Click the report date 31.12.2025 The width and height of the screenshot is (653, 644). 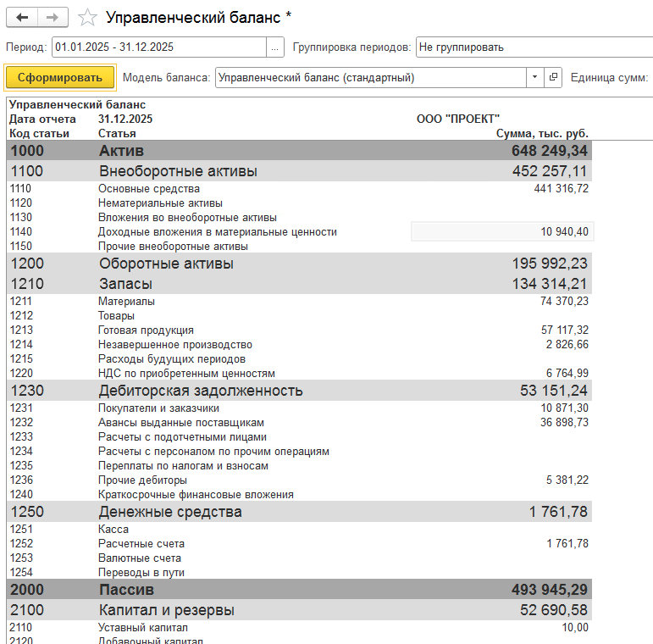tap(125, 119)
